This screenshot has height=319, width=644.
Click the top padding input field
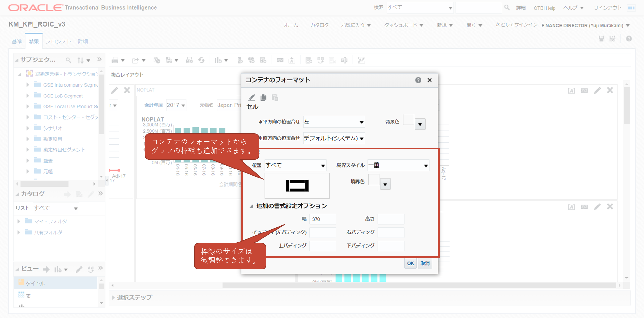click(x=323, y=246)
